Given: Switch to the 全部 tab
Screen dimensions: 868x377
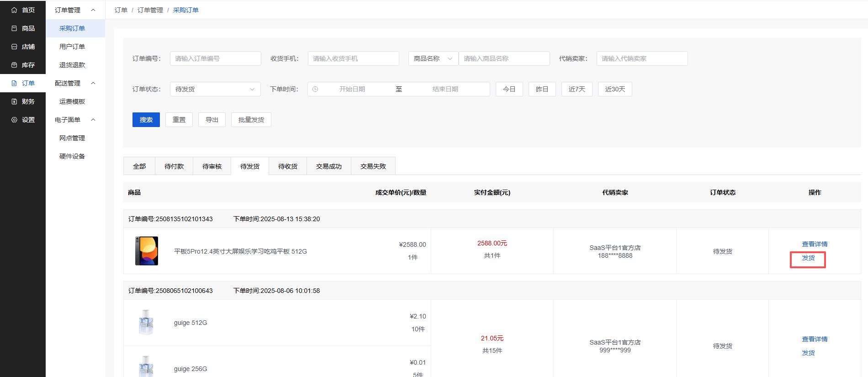Looking at the screenshot, I should 139,166.
